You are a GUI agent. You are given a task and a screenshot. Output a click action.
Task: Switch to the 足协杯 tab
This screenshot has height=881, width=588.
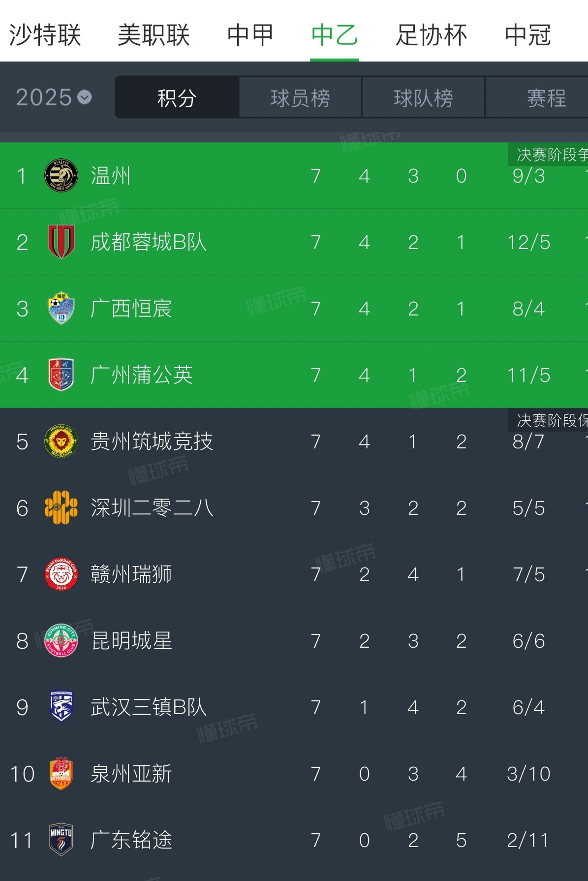pos(431,34)
